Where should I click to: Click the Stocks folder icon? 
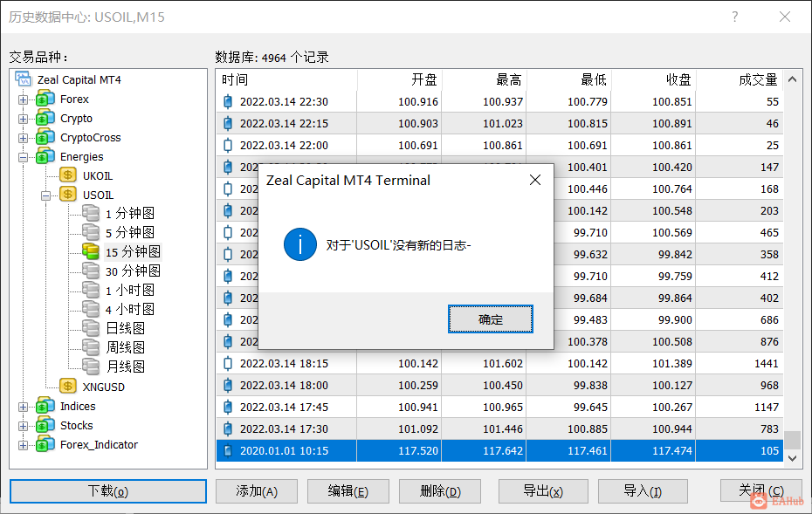pyautogui.click(x=45, y=425)
